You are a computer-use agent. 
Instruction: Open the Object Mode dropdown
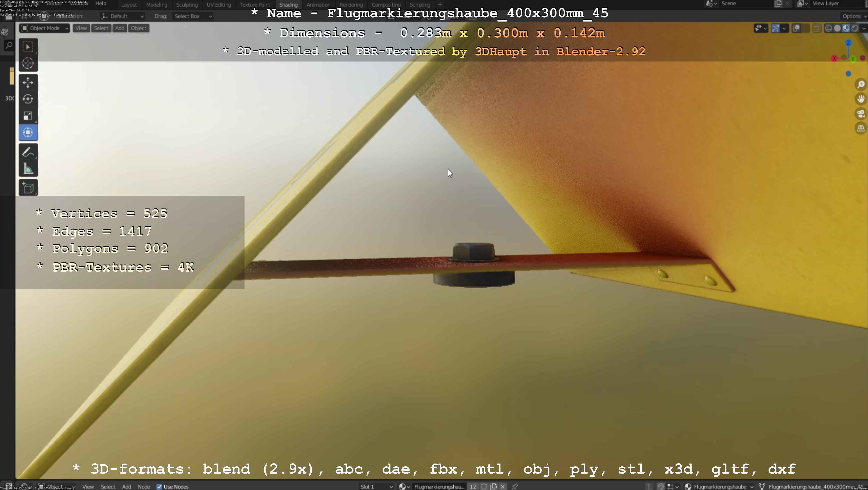coord(44,28)
